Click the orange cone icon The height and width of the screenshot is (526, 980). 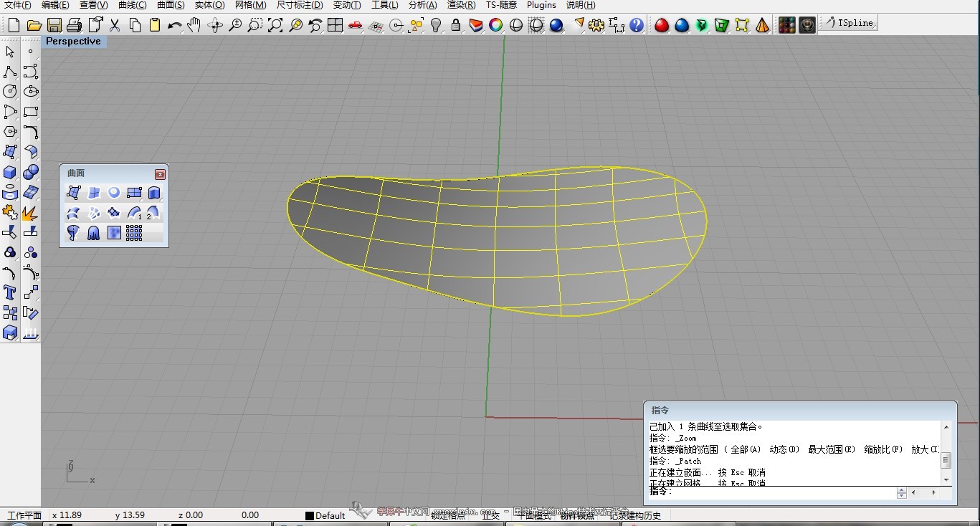point(762,25)
